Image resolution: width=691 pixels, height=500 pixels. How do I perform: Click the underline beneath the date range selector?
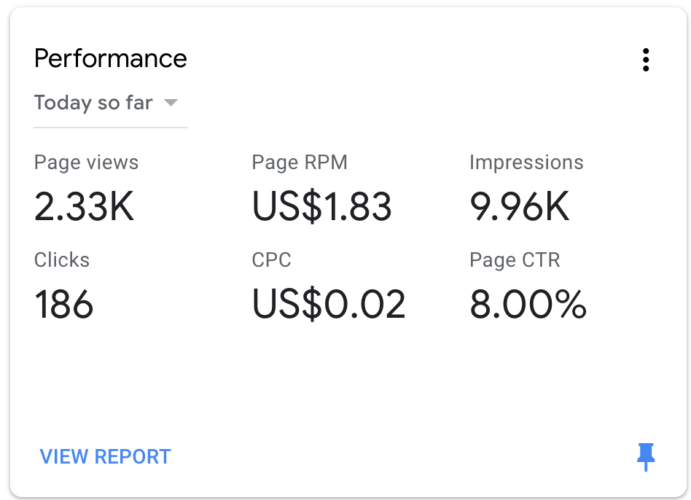(x=111, y=128)
